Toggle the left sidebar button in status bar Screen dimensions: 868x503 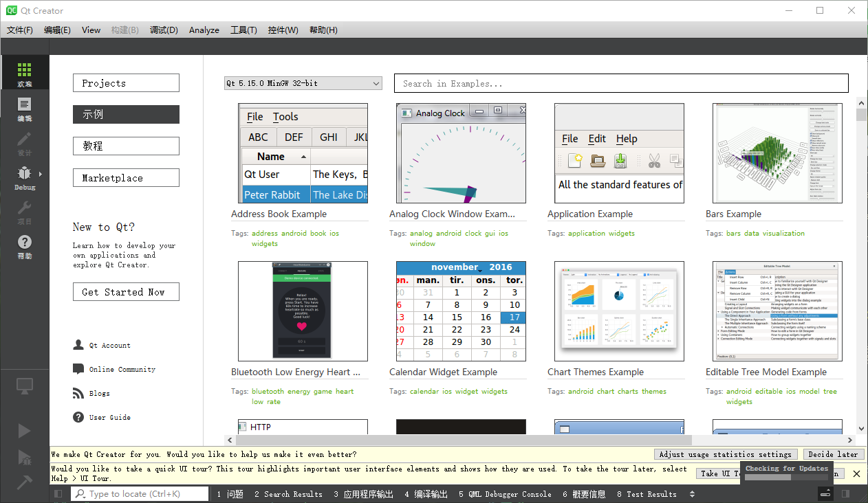coord(58,493)
